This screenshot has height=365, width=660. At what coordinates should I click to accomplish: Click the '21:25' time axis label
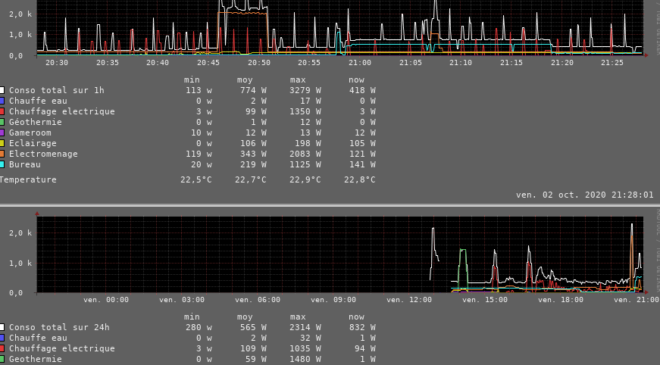(612, 63)
